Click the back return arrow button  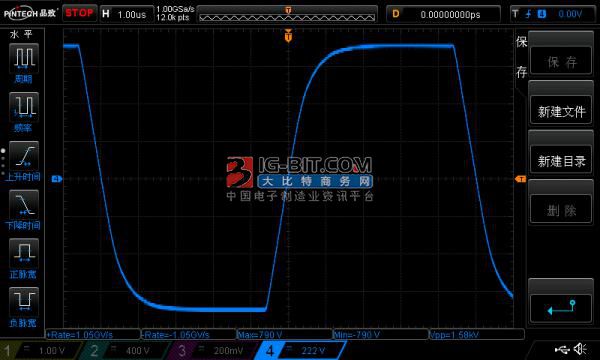pos(561,301)
